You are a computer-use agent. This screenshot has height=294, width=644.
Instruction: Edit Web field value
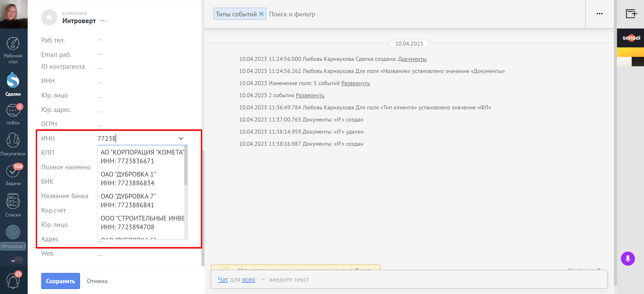coord(100,255)
